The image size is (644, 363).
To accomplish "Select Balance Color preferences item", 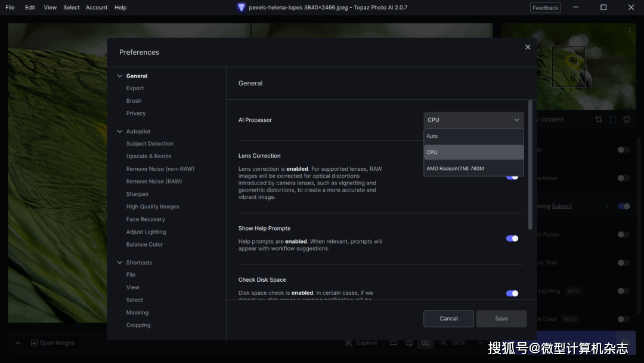I will (144, 245).
